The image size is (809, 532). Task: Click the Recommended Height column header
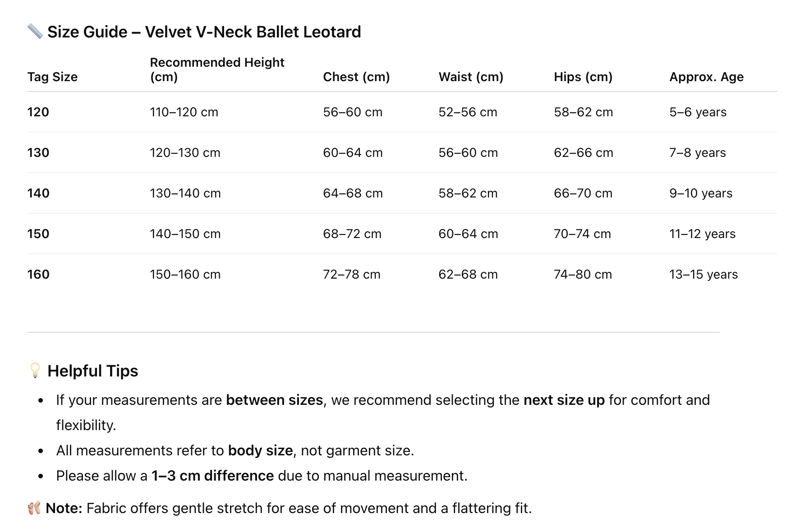tap(217, 69)
